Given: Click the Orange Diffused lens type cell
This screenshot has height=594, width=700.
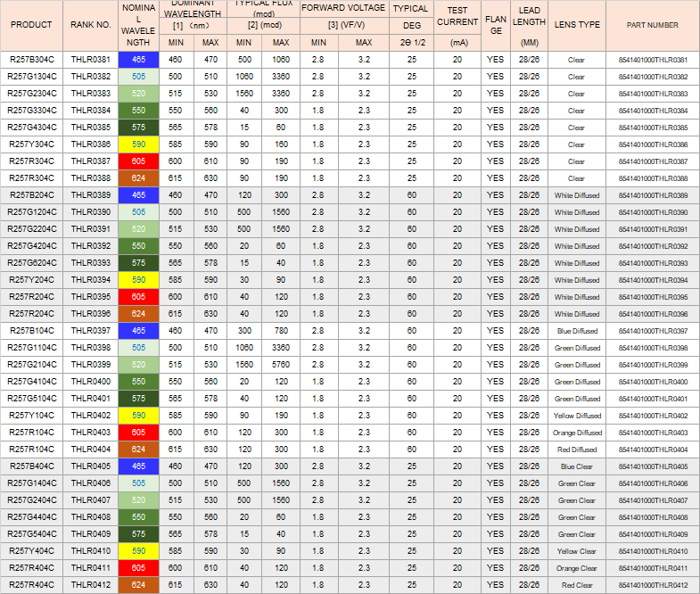Looking at the screenshot, I should pos(577,433).
